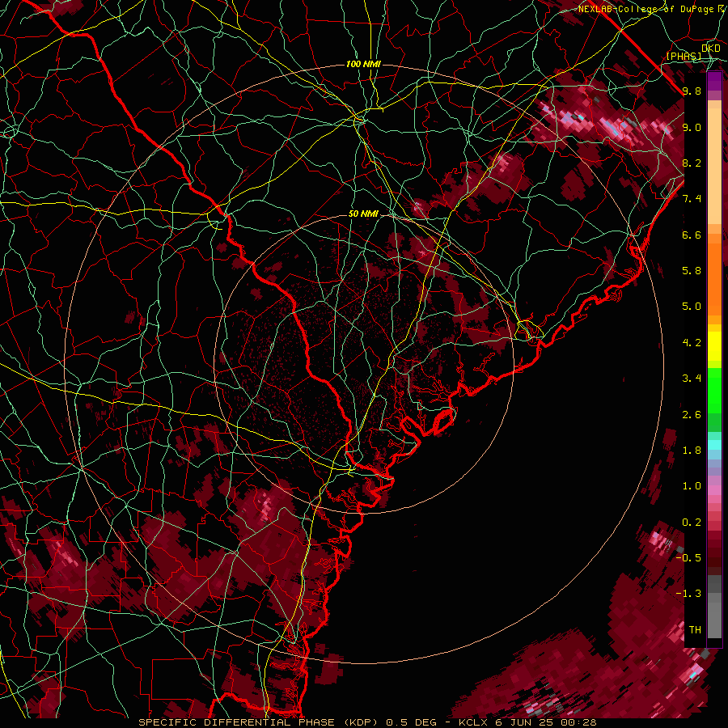Click the 50 NMI range ring label
The width and height of the screenshot is (728, 728).
point(363,214)
